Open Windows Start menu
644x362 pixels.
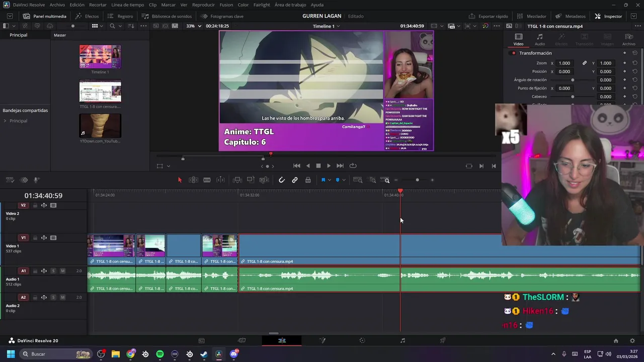pyautogui.click(x=11, y=354)
